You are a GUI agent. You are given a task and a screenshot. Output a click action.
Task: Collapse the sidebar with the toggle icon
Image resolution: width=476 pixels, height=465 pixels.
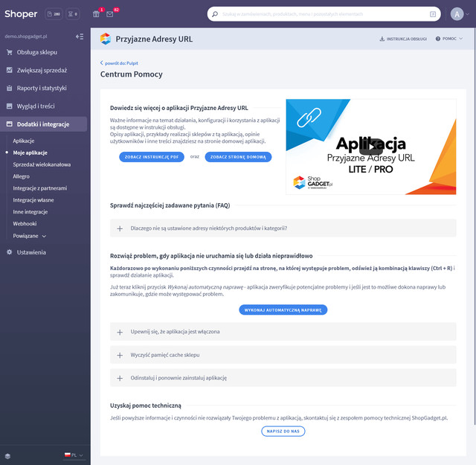[80, 36]
